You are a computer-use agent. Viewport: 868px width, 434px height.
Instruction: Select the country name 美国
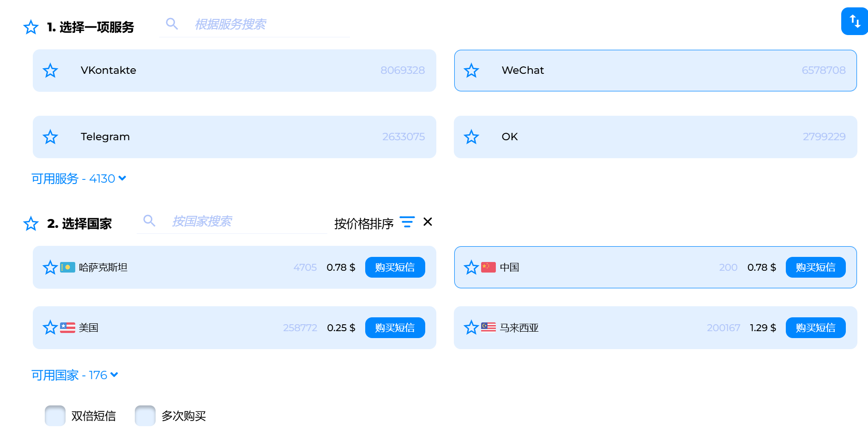click(x=89, y=328)
